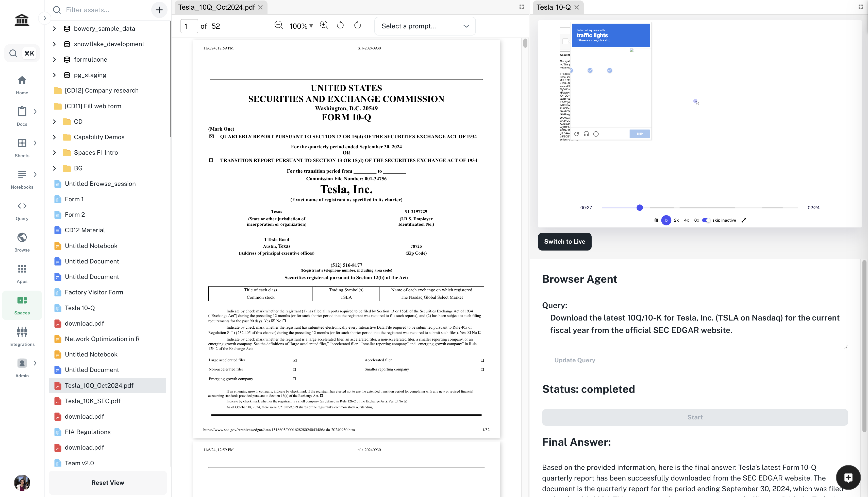Click the Query text area
This screenshot has width=868, height=497.
click(695, 330)
